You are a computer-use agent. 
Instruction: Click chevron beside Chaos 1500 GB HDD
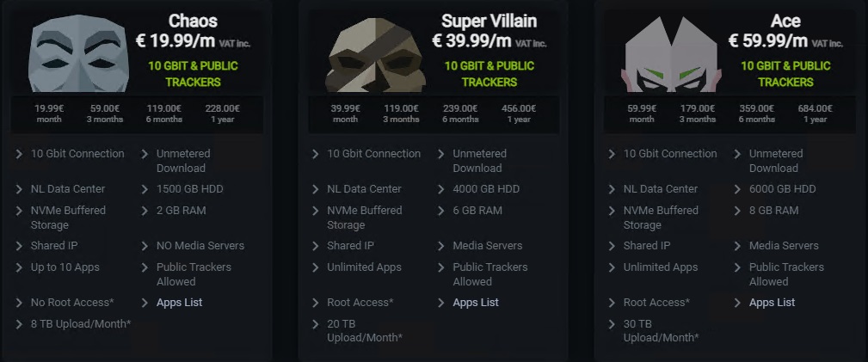(144, 189)
